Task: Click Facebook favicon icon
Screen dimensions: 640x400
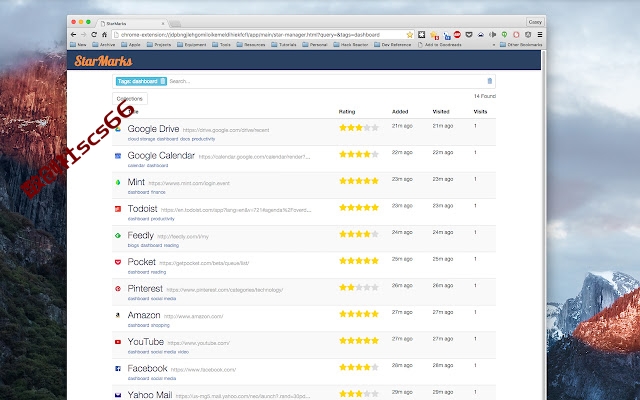Action: 118,369
